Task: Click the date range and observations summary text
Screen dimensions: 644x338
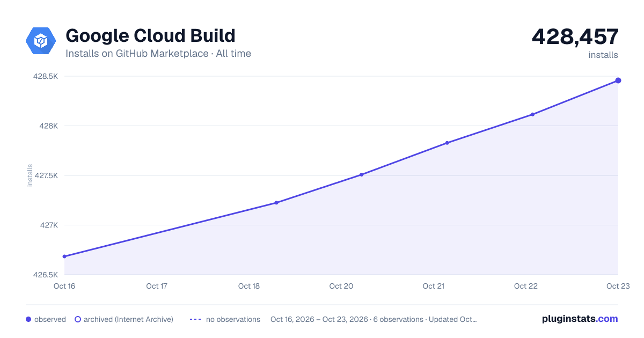Action: (x=374, y=319)
